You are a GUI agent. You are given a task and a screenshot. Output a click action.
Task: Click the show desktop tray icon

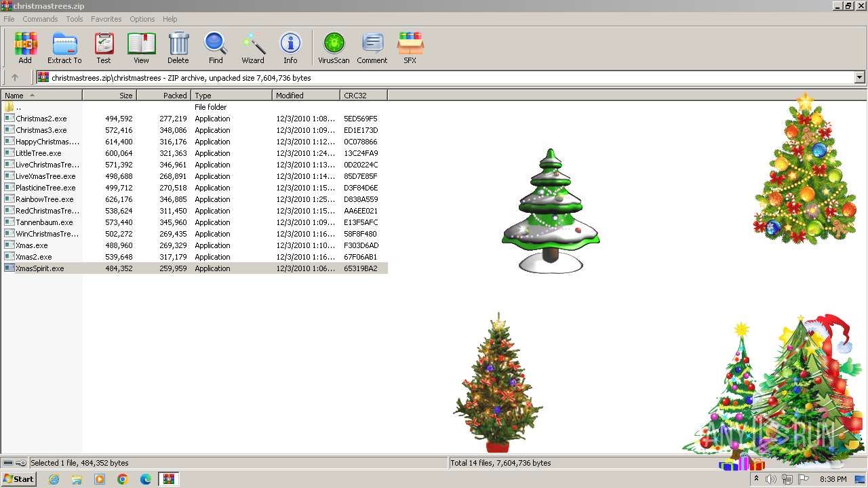click(x=860, y=479)
